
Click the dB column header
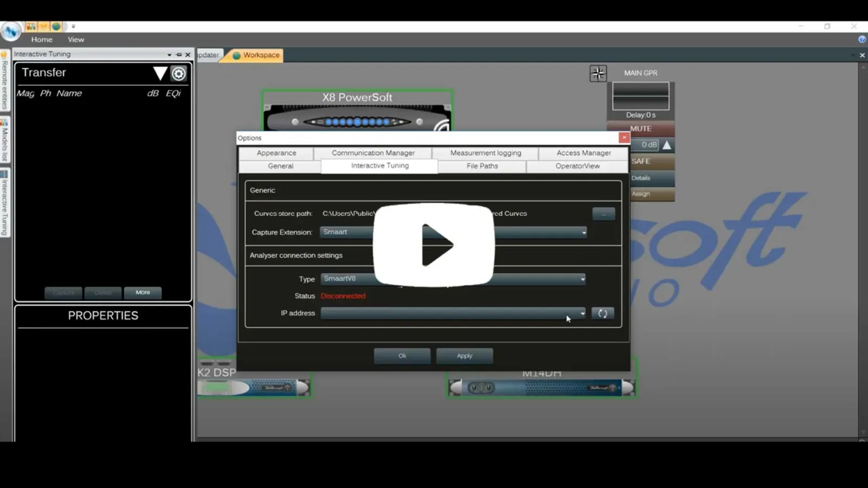click(153, 93)
